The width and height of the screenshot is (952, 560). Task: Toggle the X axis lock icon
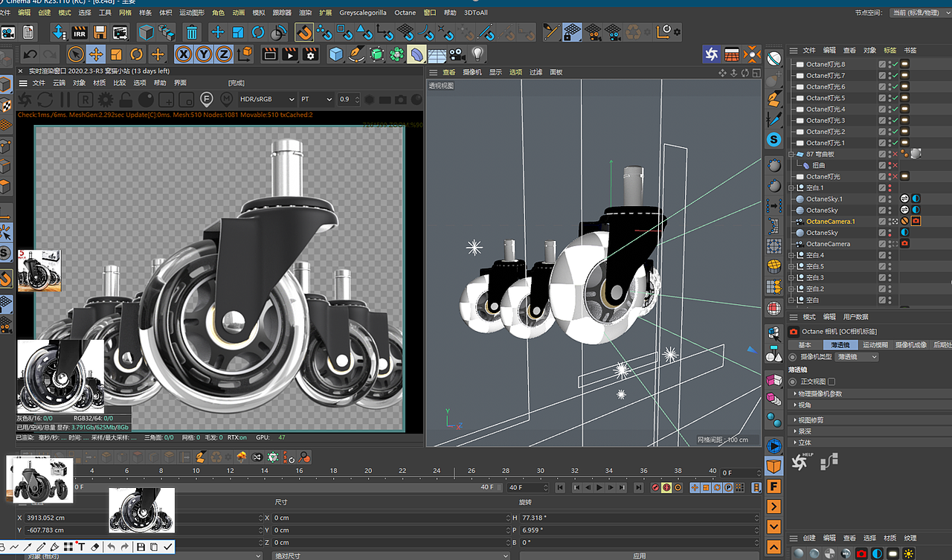(183, 54)
